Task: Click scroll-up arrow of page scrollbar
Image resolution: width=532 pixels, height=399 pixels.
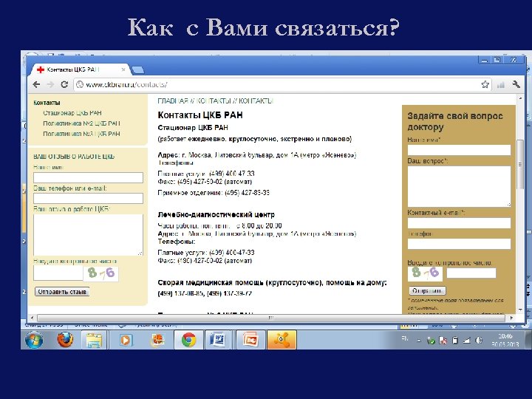Action: [x=520, y=98]
